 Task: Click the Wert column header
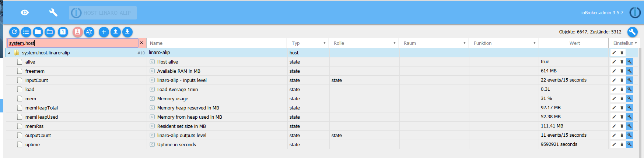point(574,43)
